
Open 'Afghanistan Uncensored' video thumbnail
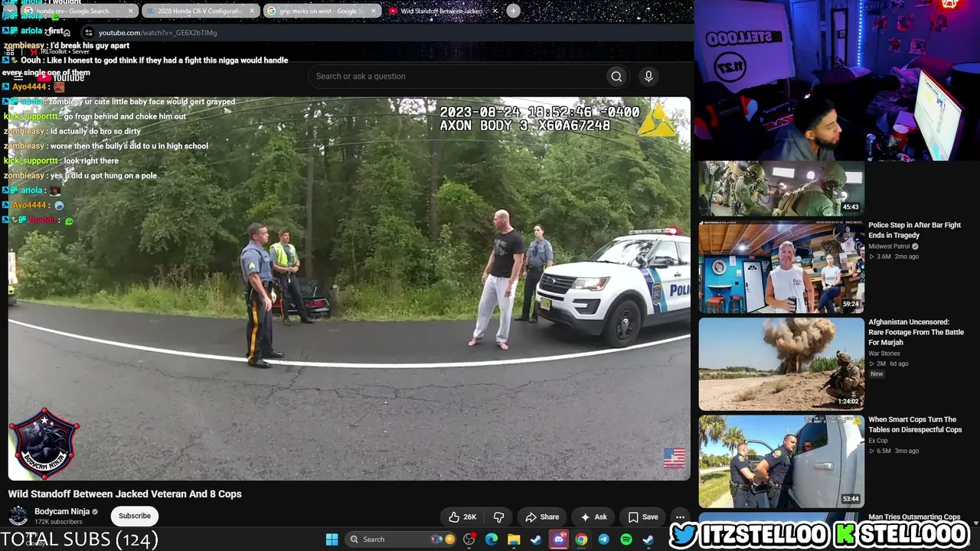pyautogui.click(x=781, y=364)
